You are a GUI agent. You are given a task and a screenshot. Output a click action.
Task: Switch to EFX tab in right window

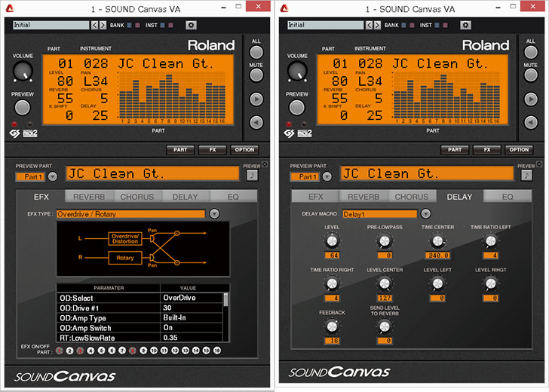316,197
